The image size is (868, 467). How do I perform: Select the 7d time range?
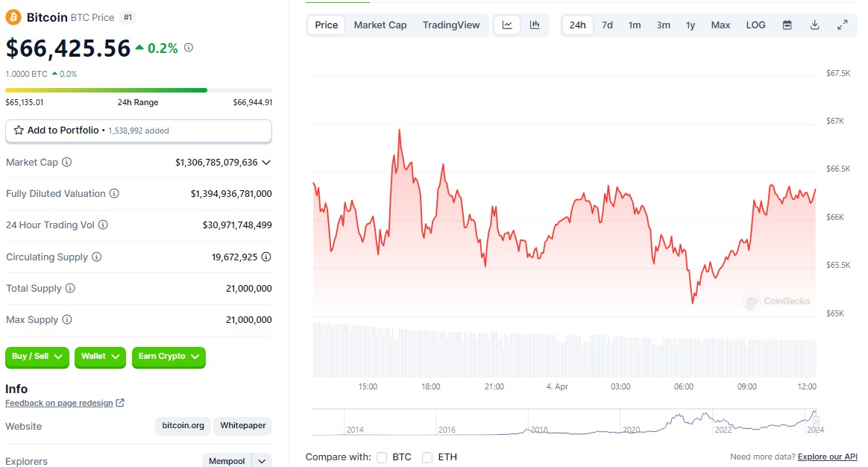(x=607, y=25)
